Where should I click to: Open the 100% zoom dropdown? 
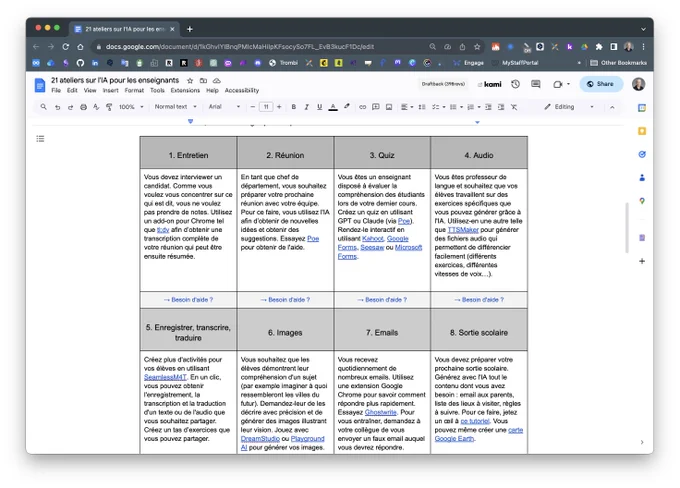pyautogui.click(x=131, y=107)
